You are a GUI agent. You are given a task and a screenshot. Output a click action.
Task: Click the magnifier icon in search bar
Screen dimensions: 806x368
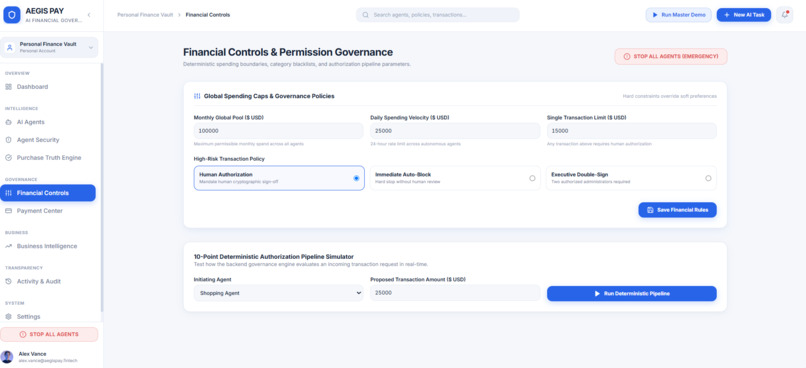coord(365,15)
